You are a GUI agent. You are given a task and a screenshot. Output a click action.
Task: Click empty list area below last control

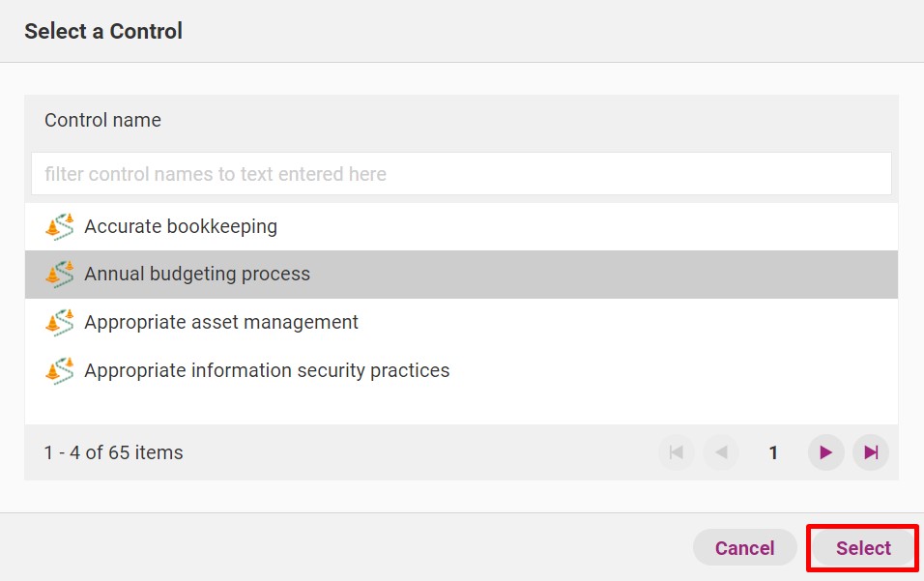tap(461, 410)
